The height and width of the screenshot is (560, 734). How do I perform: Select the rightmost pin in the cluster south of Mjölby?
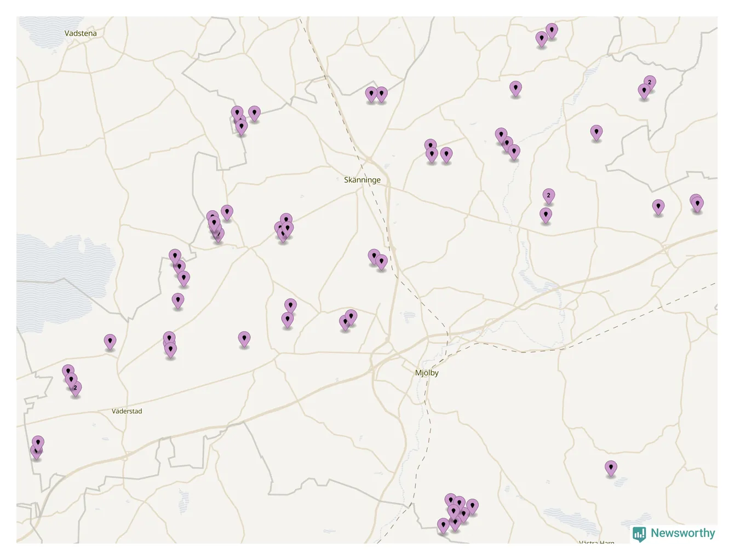[472, 506]
